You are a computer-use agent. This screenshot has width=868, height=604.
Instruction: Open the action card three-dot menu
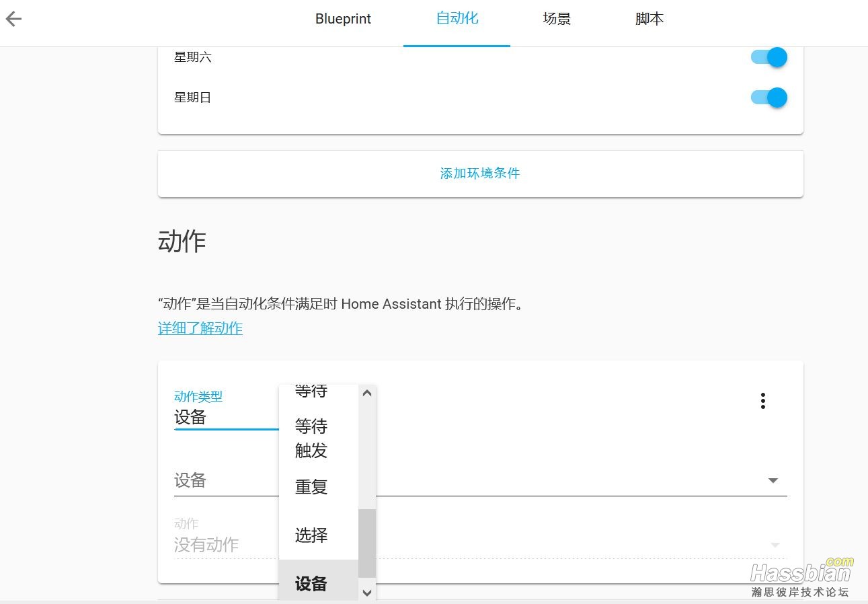pos(762,401)
